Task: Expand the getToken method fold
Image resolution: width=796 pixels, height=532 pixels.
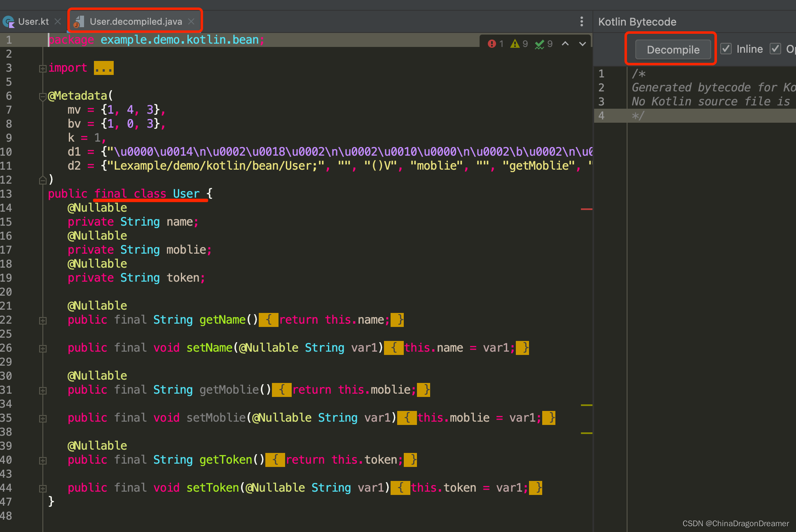Action: pyautogui.click(x=42, y=460)
